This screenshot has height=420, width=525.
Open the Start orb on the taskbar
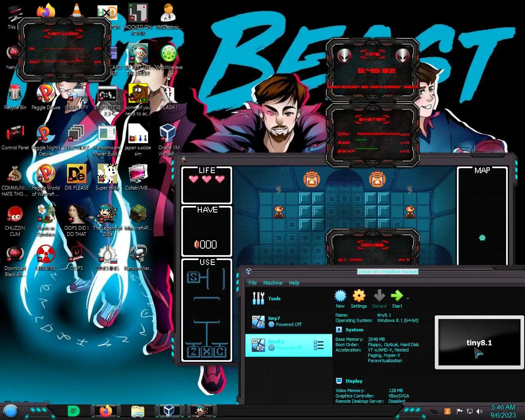11,411
